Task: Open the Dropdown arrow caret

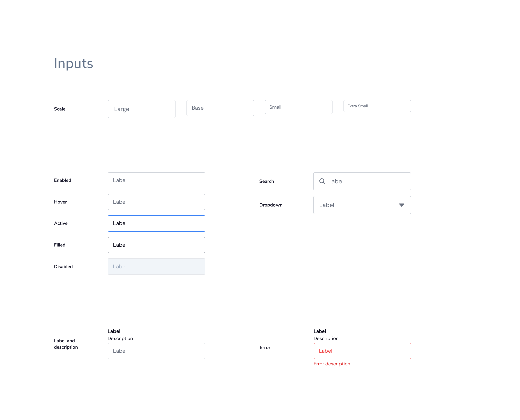Action: (x=401, y=205)
